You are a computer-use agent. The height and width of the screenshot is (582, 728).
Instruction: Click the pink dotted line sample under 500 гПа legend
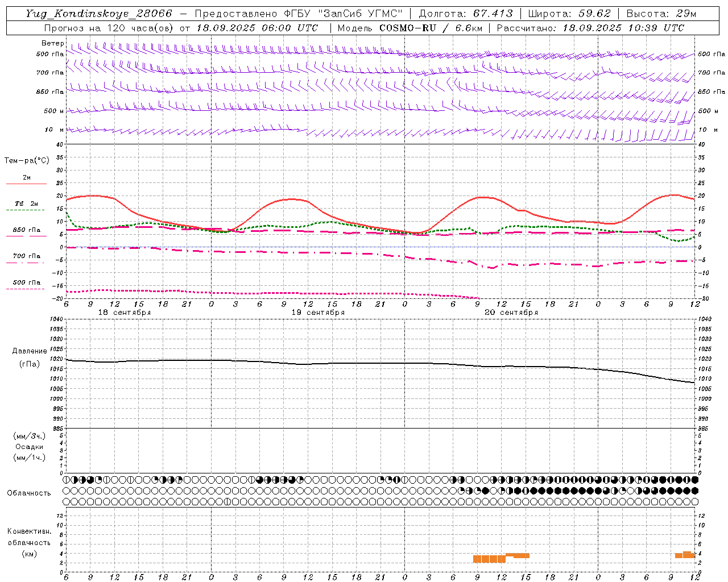[x=25, y=289]
